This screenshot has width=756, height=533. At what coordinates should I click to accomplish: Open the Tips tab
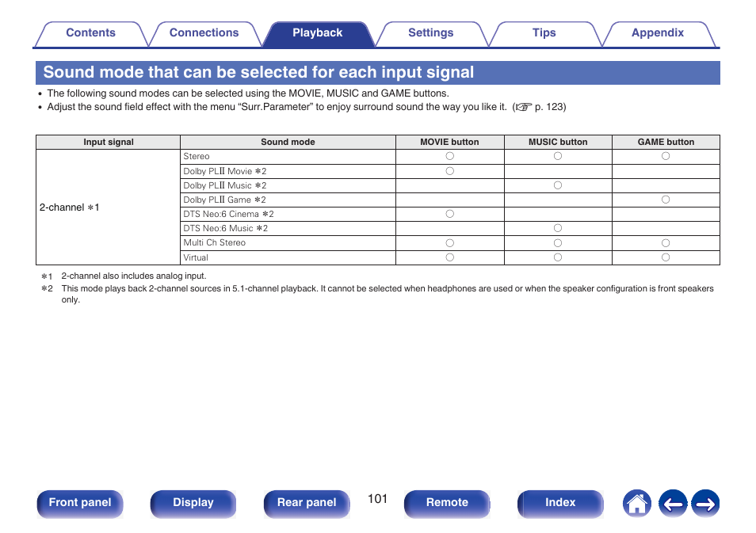click(x=544, y=33)
